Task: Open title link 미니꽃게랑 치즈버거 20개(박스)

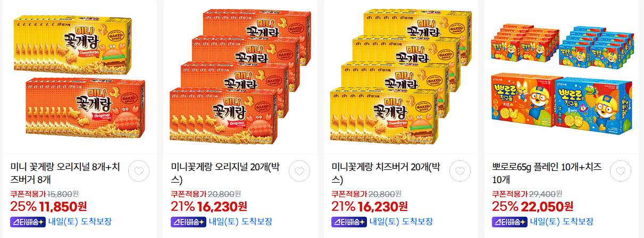Action: tap(387, 173)
